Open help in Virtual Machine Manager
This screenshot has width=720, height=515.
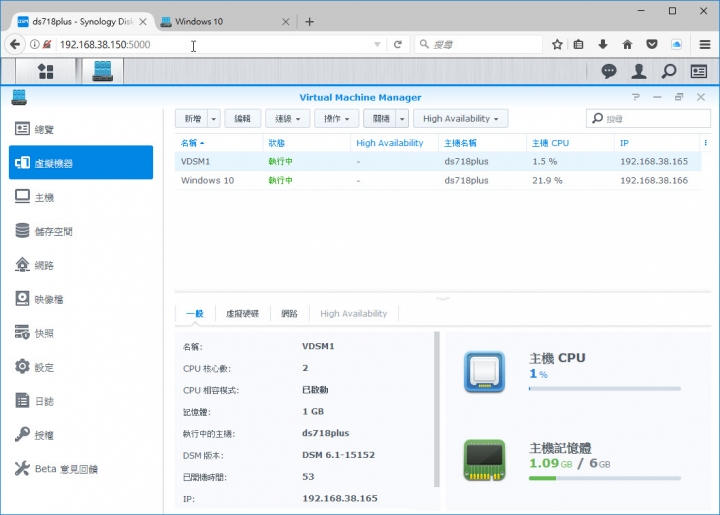point(636,97)
